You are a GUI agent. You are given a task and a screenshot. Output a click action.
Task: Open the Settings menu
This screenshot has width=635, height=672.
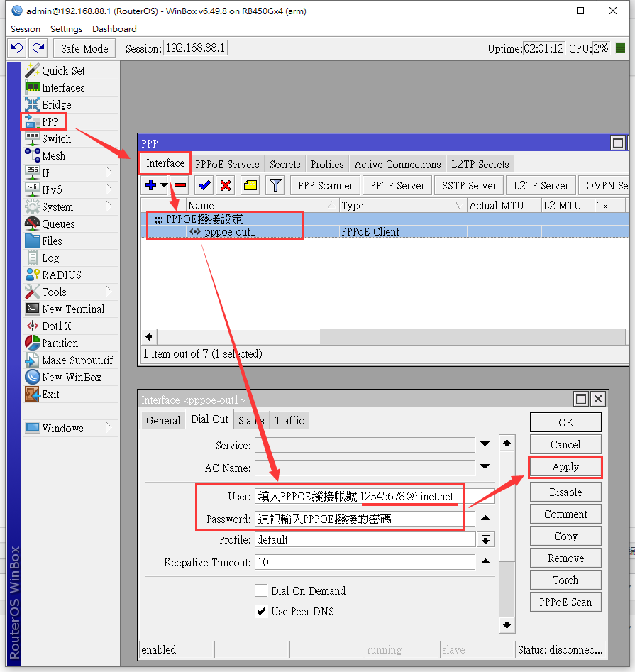click(67, 28)
